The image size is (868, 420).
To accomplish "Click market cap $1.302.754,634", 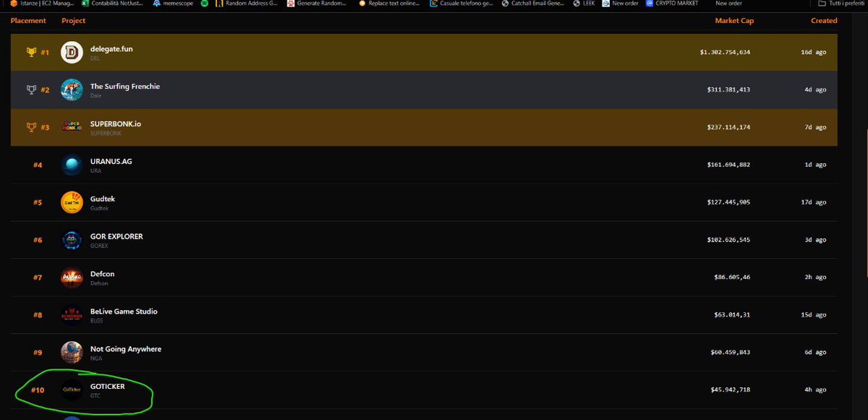I will pyautogui.click(x=725, y=52).
